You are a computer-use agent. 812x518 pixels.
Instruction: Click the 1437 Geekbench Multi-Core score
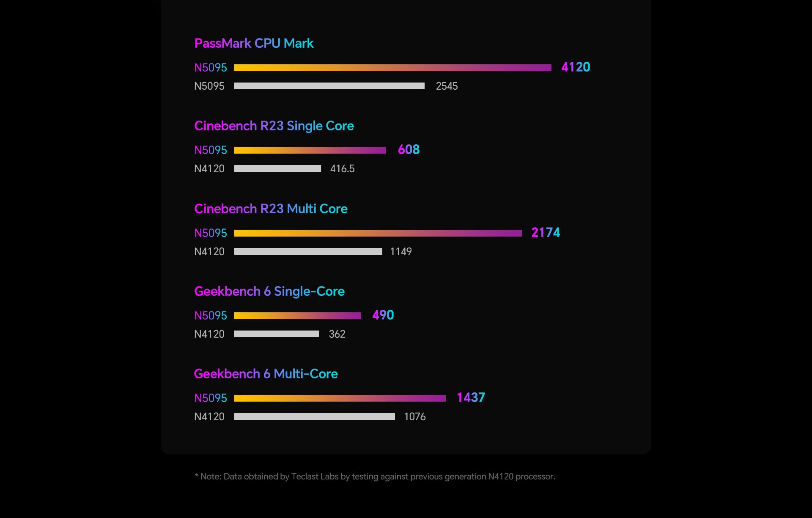471,397
